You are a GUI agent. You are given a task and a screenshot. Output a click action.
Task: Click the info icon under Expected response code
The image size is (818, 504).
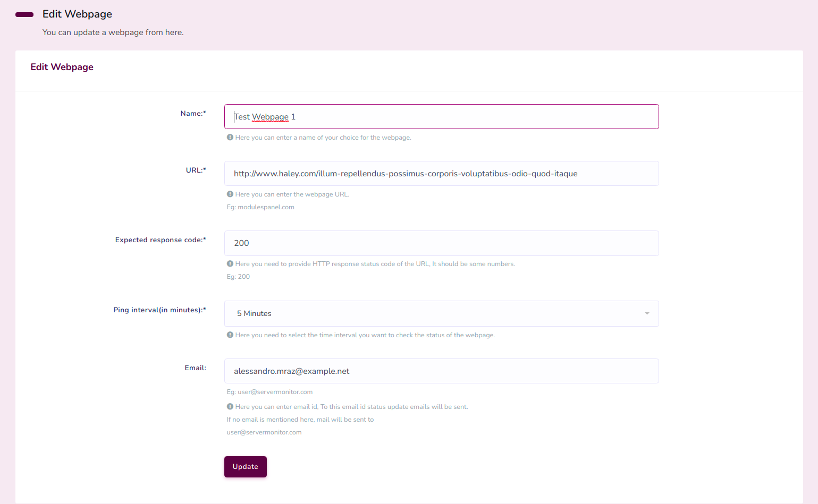tap(230, 264)
